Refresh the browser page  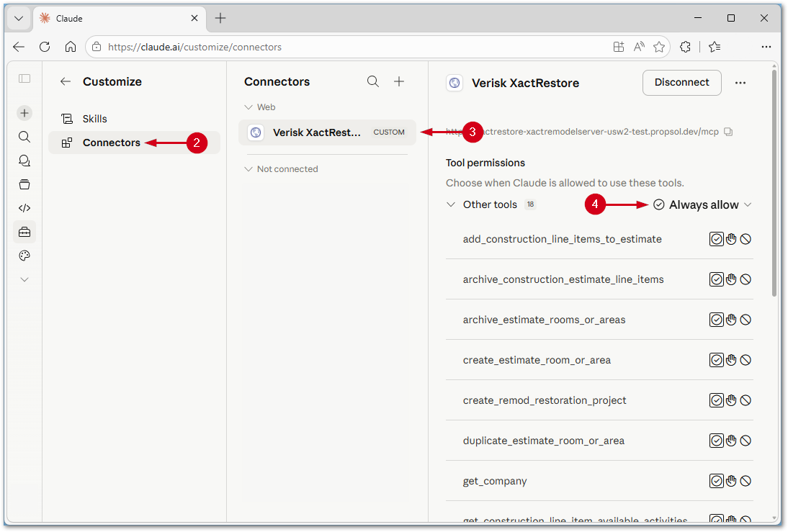point(45,47)
